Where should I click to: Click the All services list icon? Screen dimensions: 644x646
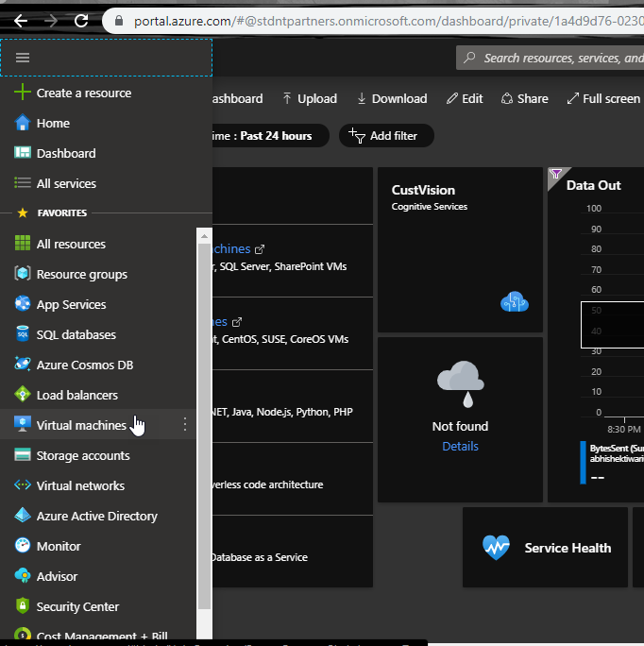[23, 183]
